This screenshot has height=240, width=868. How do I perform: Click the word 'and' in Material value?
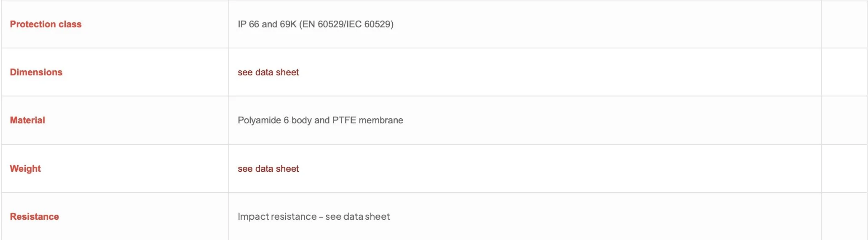322,120
